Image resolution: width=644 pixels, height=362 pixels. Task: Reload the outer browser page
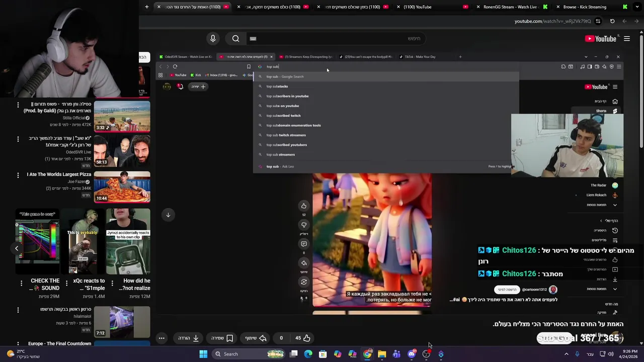[612, 21]
